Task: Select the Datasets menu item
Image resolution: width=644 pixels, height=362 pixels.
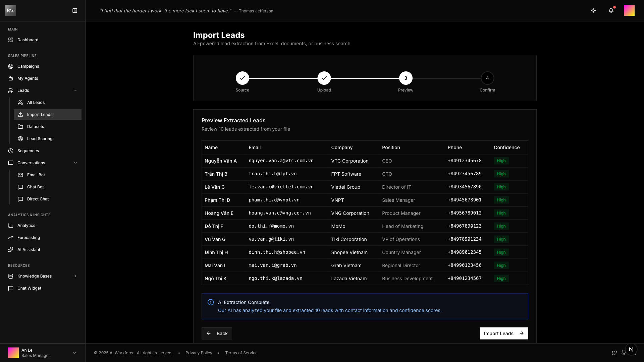Action: (36, 127)
